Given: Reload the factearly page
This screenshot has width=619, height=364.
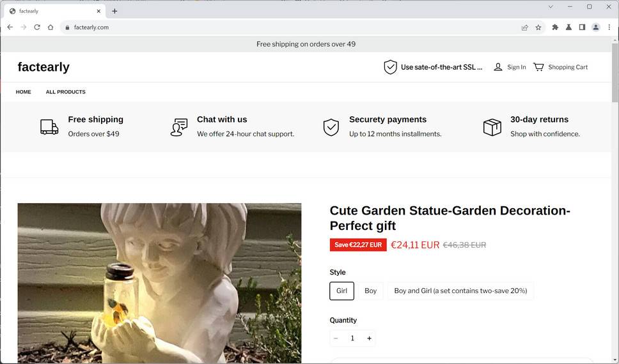Looking at the screenshot, I should click(37, 27).
